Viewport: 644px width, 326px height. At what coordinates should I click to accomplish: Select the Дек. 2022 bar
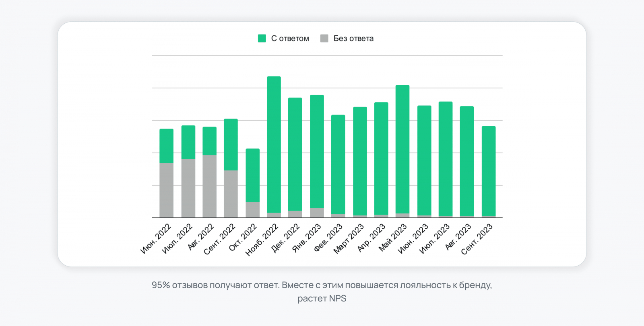[295, 158]
